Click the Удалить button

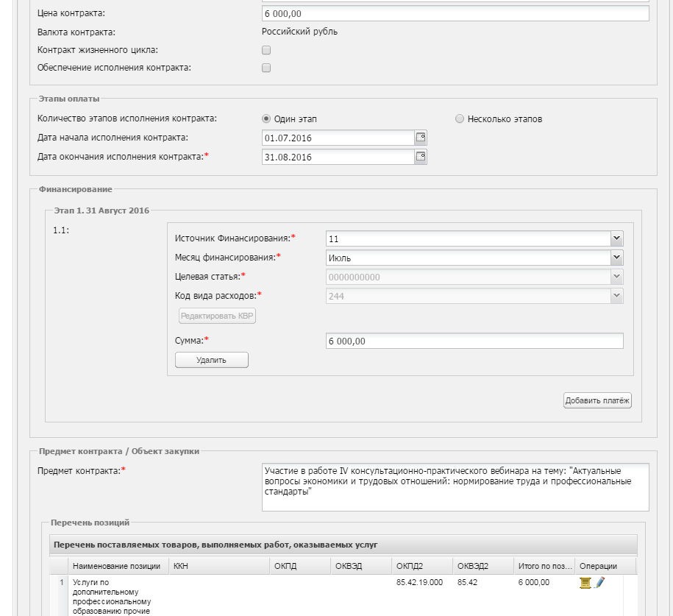point(212,360)
